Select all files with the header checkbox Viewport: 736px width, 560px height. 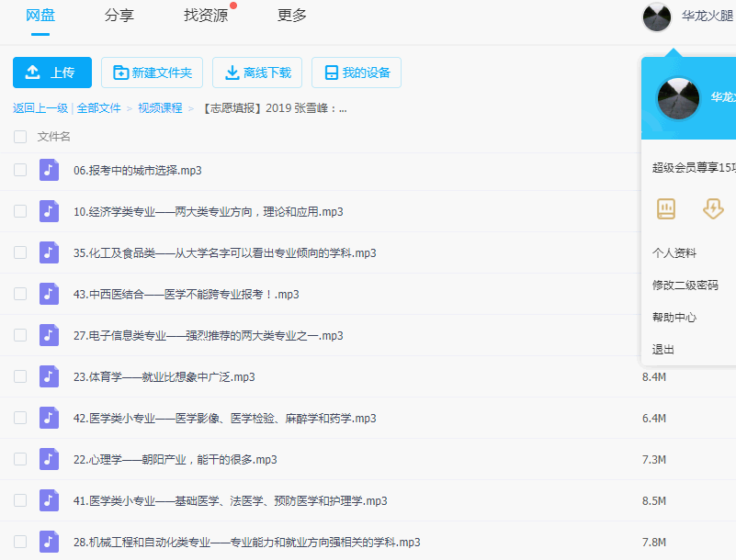[20, 137]
